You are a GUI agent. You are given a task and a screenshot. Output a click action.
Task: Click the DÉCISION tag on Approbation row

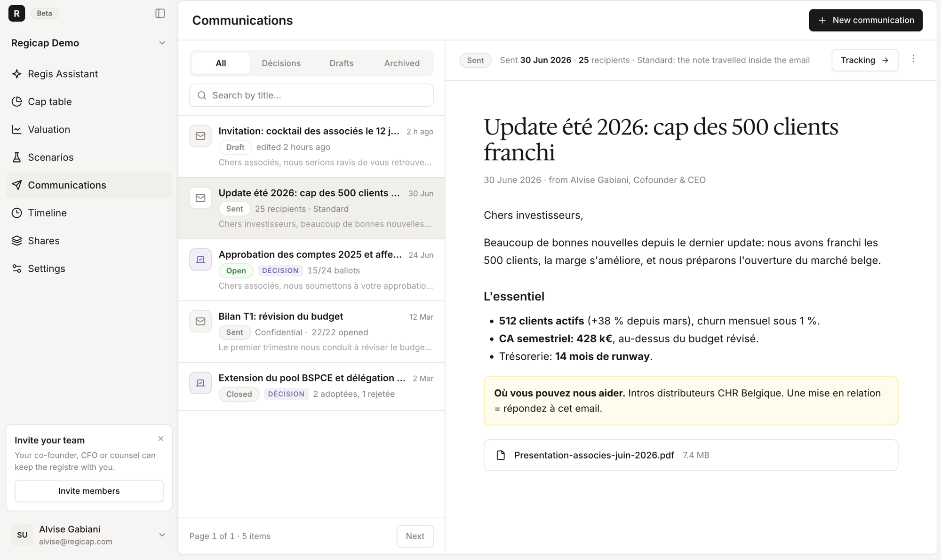(280, 270)
